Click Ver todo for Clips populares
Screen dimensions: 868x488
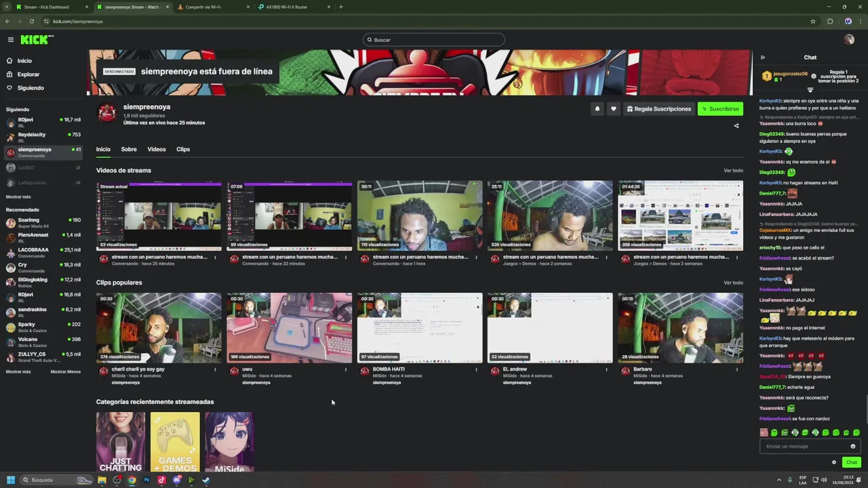(733, 283)
